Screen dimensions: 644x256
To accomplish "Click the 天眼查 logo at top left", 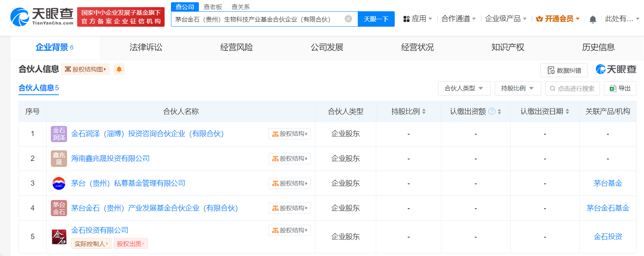I will [42, 17].
